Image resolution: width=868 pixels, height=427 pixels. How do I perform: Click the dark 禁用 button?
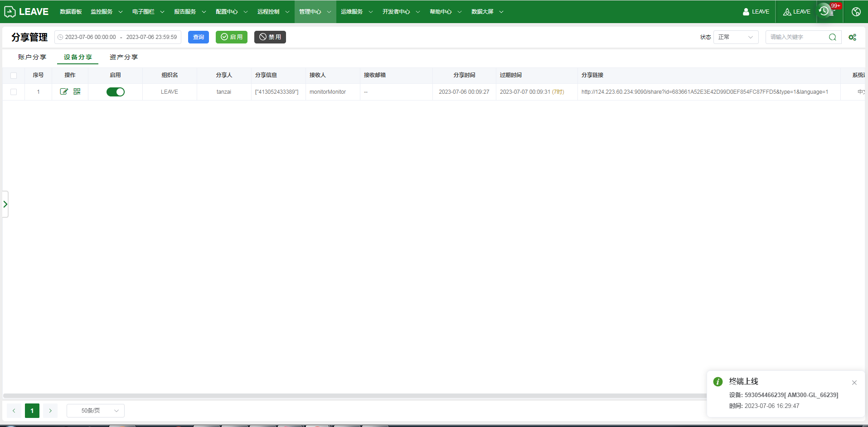[x=270, y=37]
